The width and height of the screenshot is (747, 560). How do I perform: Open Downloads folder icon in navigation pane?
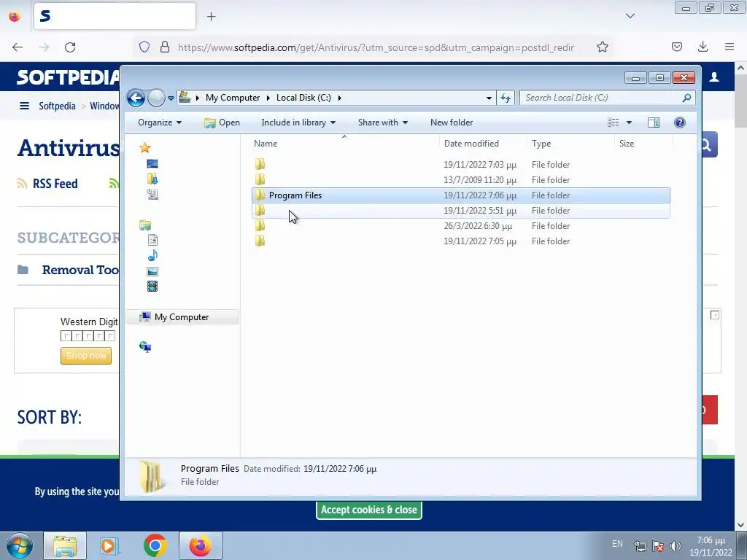[152, 179]
